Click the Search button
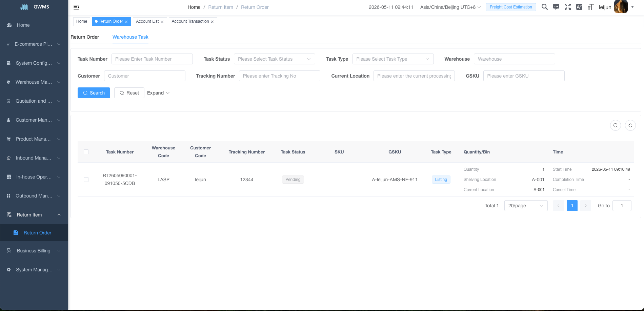The width and height of the screenshot is (644, 311). [x=94, y=93]
